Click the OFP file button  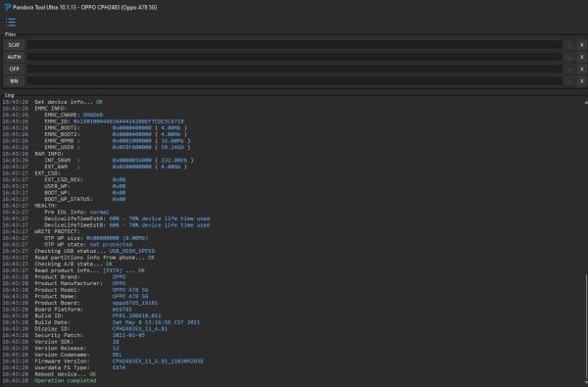tap(14, 69)
